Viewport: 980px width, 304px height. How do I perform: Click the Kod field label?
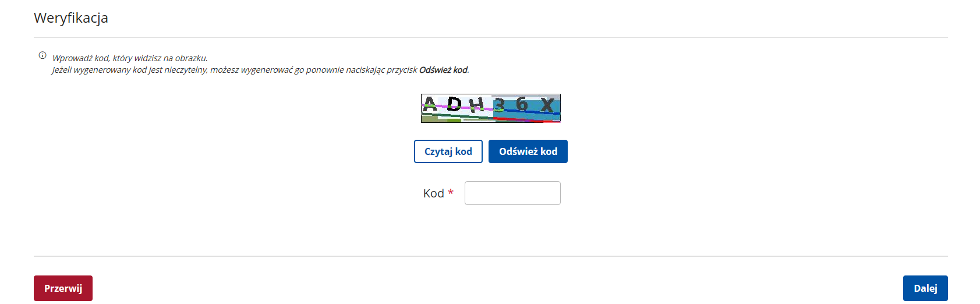[x=434, y=193]
